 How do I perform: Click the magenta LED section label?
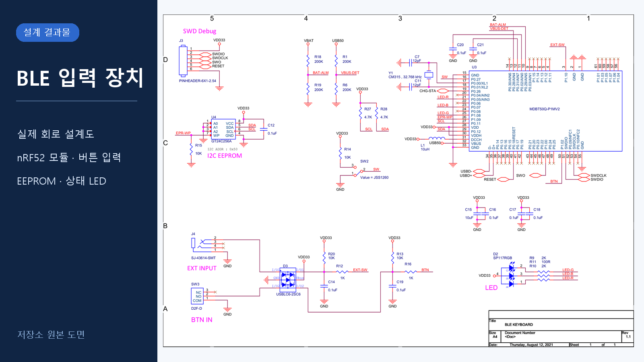(x=491, y=288)
